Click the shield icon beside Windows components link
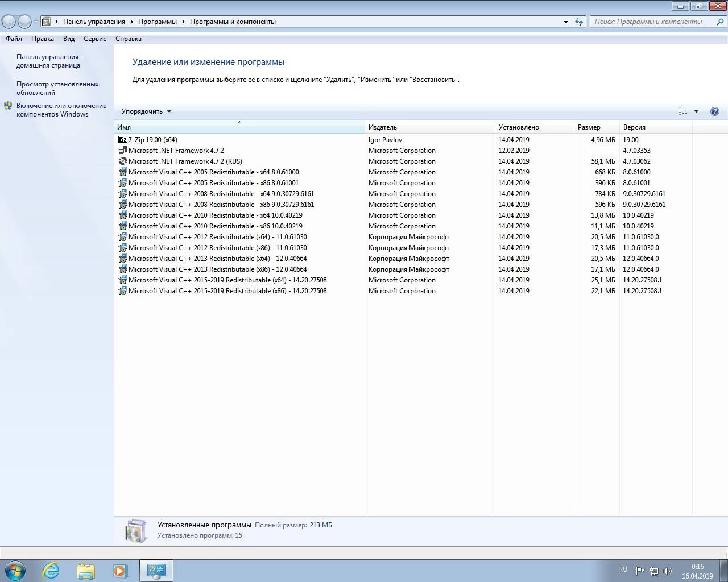This screenshot has width=728, height=582. (x=8, y=106)
